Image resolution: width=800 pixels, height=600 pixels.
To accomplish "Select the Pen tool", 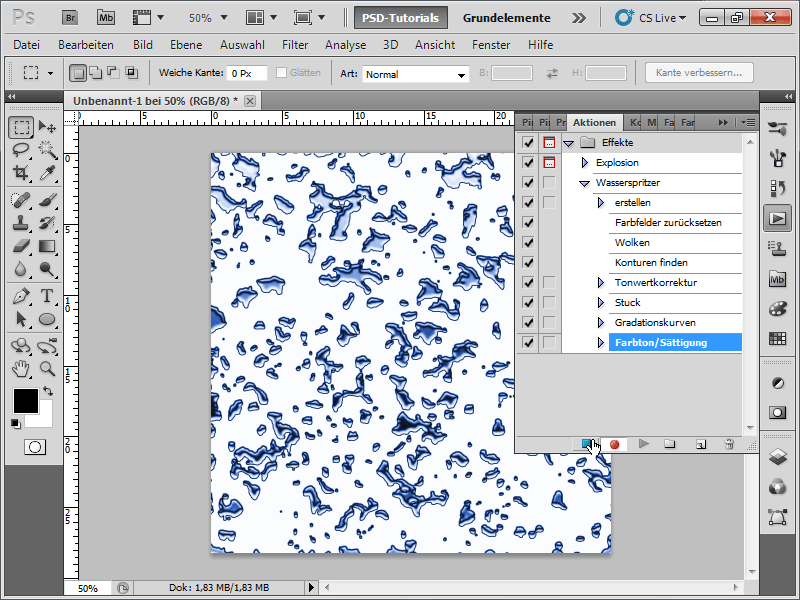I will click(x=21, y=296).
